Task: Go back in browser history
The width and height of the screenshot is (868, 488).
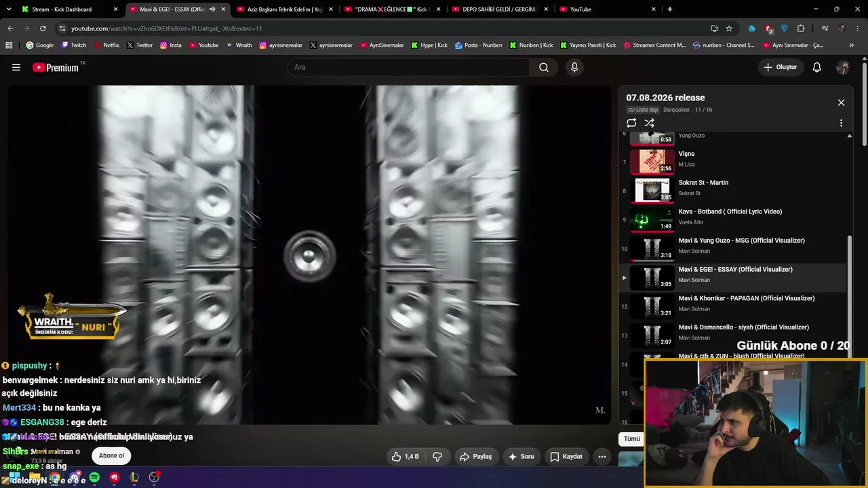Action: 10,28
